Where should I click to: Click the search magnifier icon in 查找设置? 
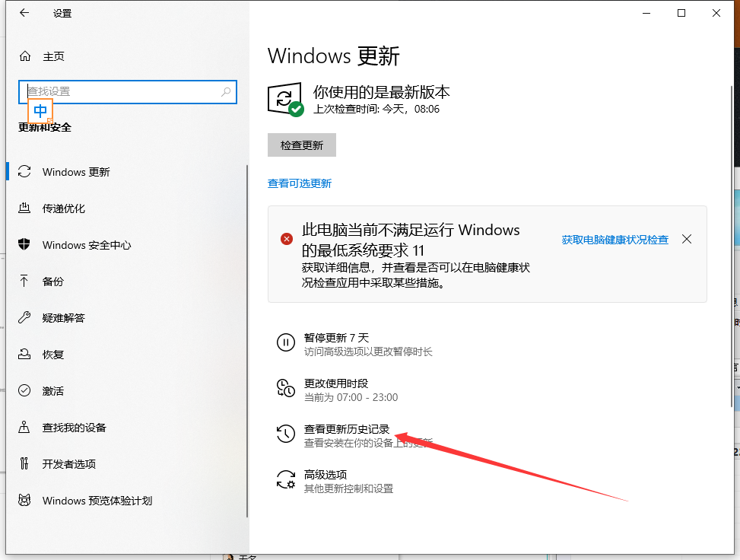point(226,91)
